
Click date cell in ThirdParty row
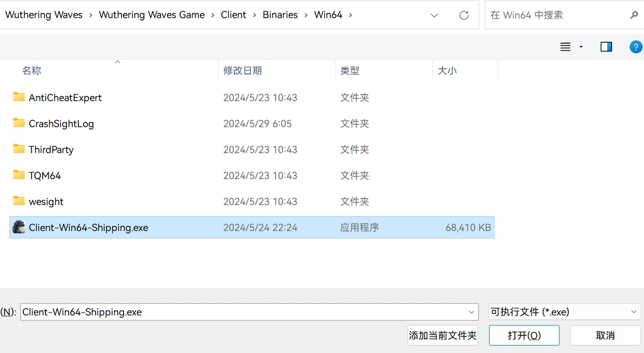[260, 150]
